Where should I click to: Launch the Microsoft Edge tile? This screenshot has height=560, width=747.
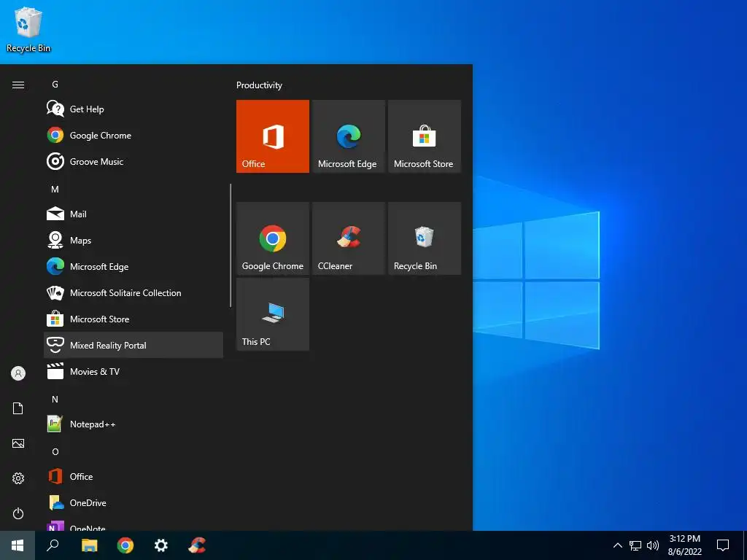pyautogui.click(x=348, y=136)
